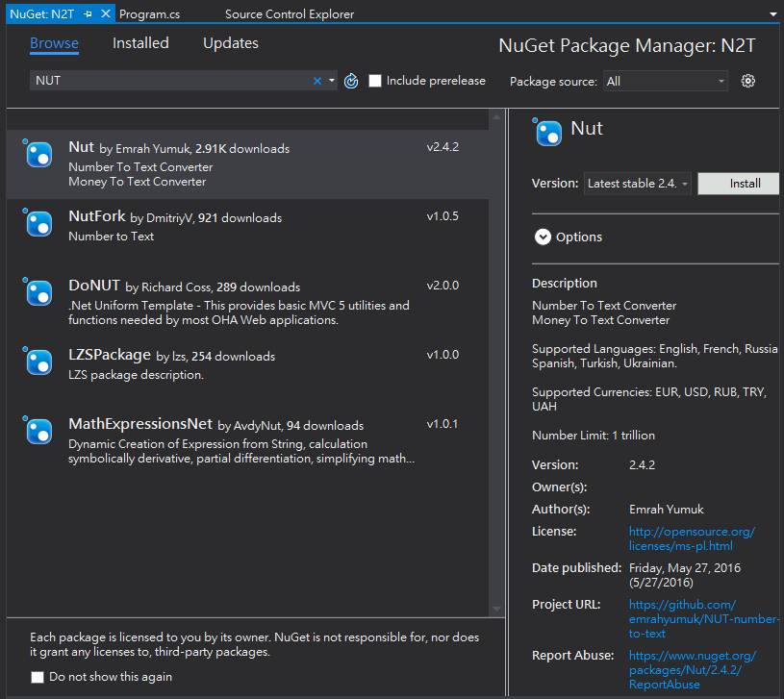Click the package list scroll up arrow
784x699 pixels.
point(496,117)
